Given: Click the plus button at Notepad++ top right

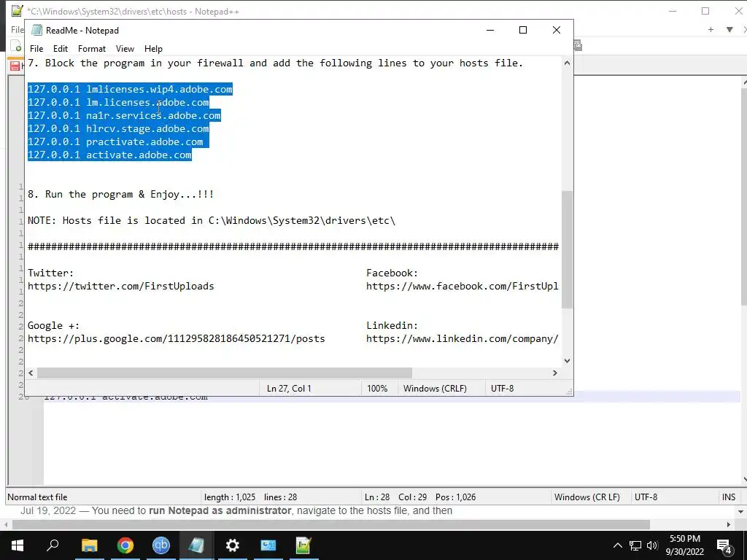Looking at the screenshot, I should tap(711, 29).
